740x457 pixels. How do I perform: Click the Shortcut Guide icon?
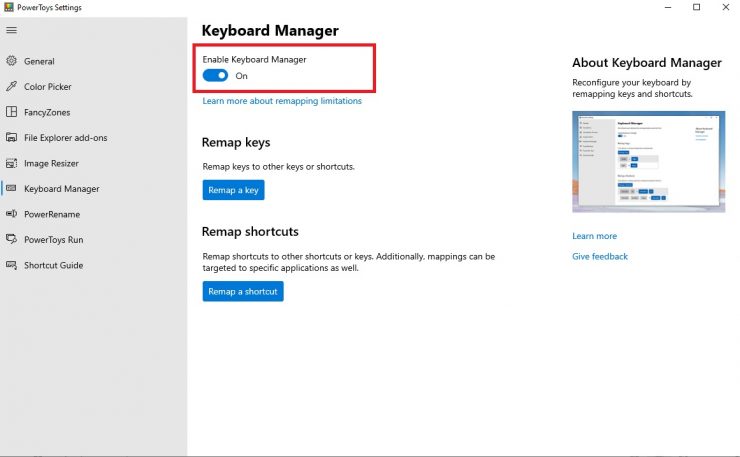(x=11, y=265)
